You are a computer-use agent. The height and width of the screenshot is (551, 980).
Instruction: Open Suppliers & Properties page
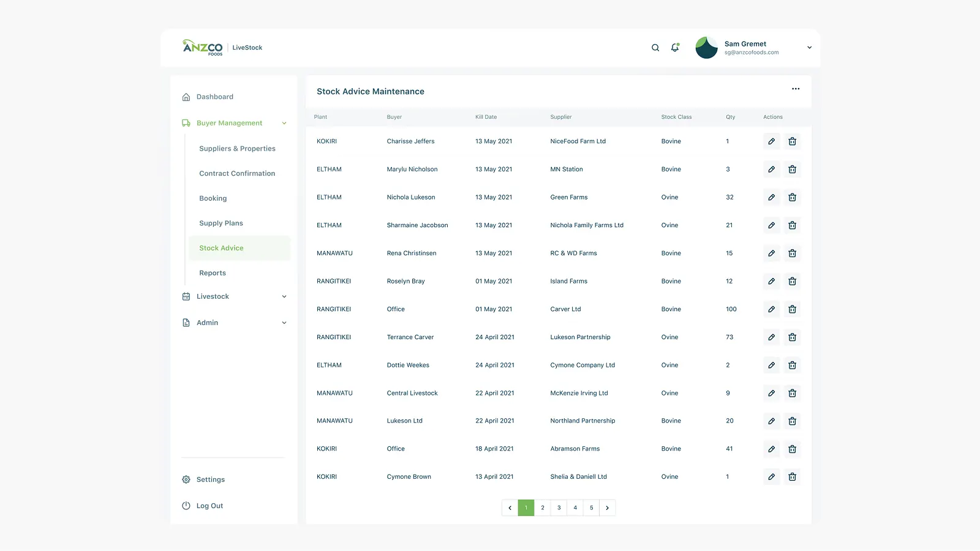(237, 149)
